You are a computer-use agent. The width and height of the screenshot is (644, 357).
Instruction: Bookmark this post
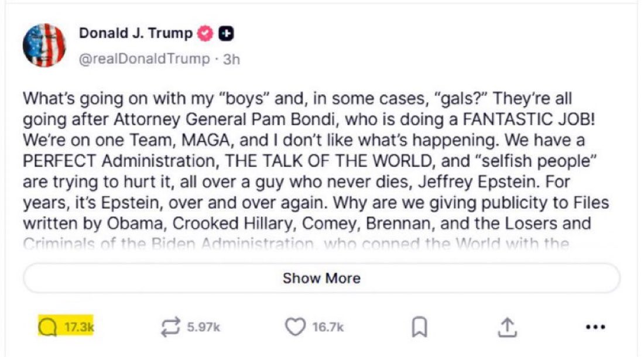pos(417,328)
